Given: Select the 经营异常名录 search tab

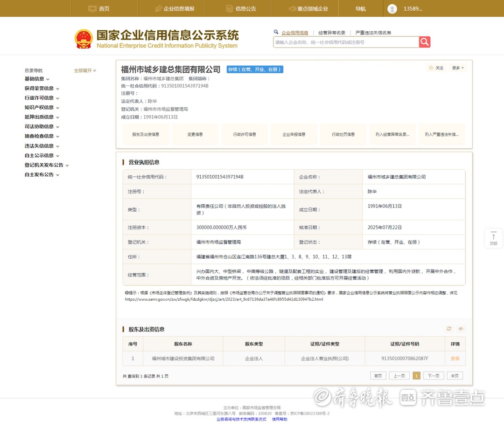Looking at the screenshot, I should pos(332,33).
